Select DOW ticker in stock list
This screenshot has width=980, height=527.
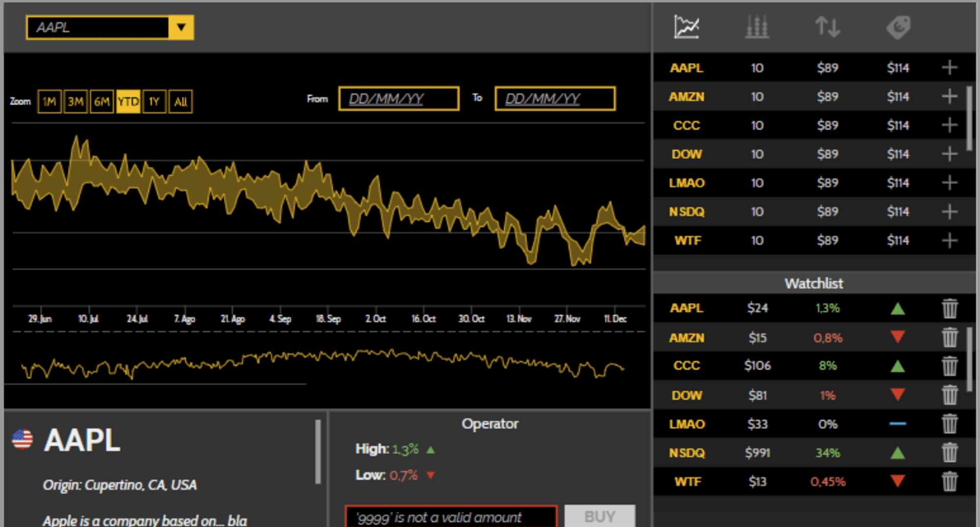point(686,154)
